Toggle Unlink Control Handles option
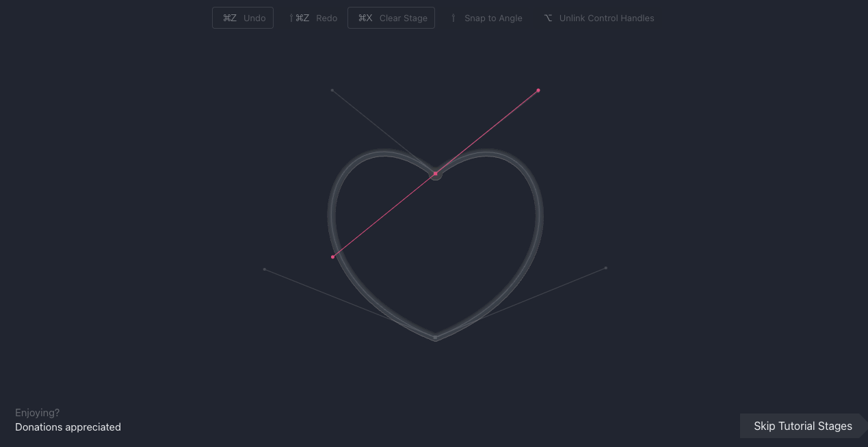Screen dimensions: 868x447 click(606, 18)
